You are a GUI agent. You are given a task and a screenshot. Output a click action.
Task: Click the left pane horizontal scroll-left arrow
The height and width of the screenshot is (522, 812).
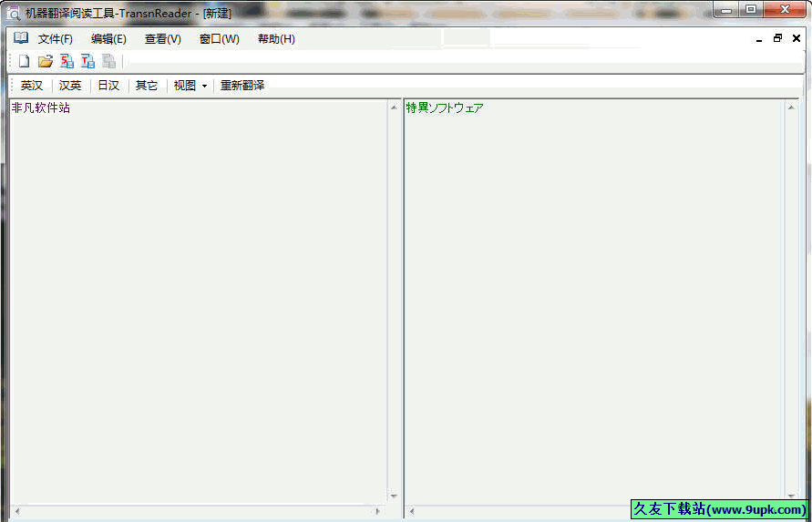tap(16, 512)
